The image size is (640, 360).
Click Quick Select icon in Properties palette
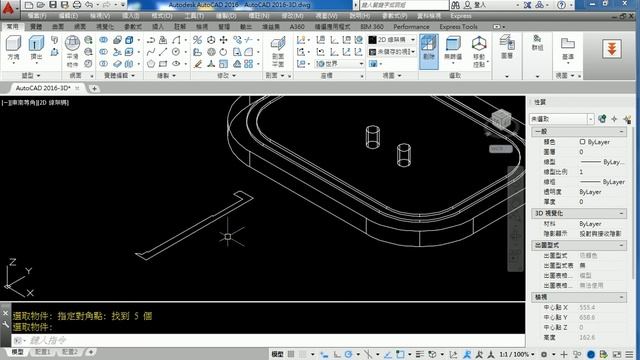tap(627, 119)
